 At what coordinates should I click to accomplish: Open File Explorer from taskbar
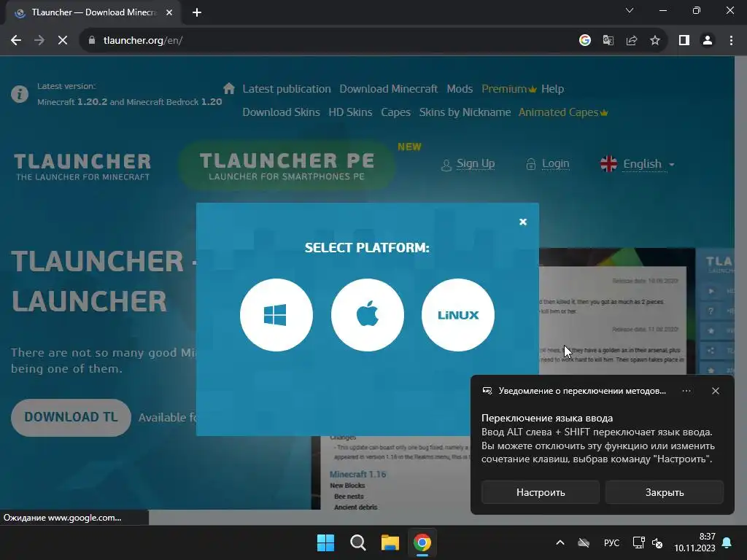coord(390,542)
